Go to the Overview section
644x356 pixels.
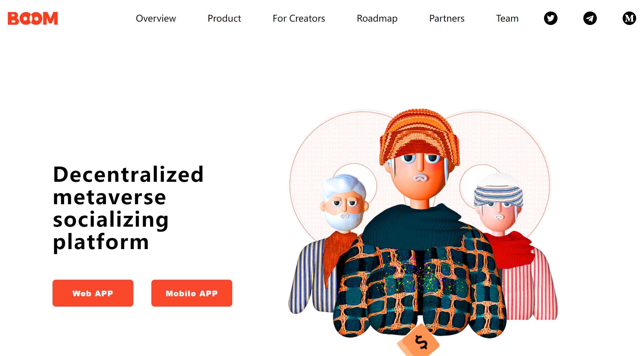tap(156, 18)
